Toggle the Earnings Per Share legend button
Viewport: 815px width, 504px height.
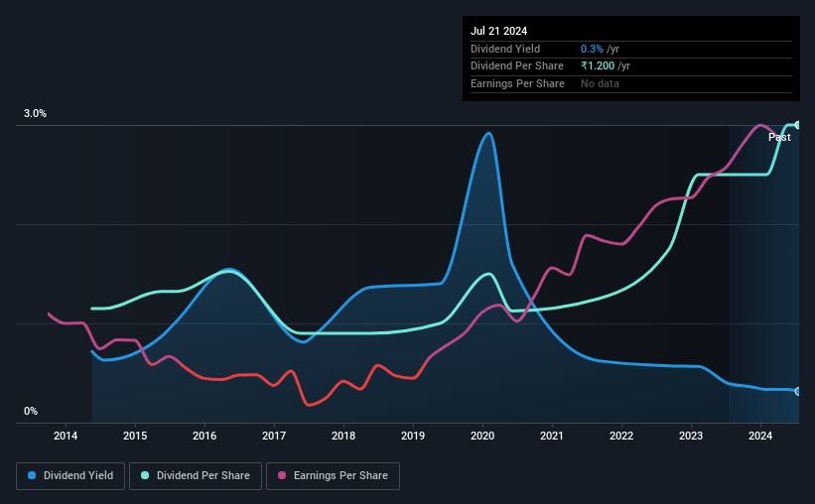[333, 476]
